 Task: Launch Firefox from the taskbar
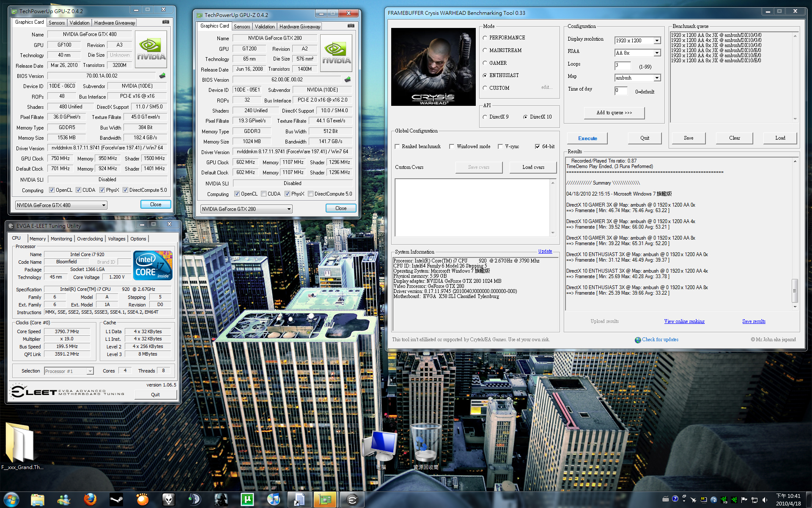[90, 500]
